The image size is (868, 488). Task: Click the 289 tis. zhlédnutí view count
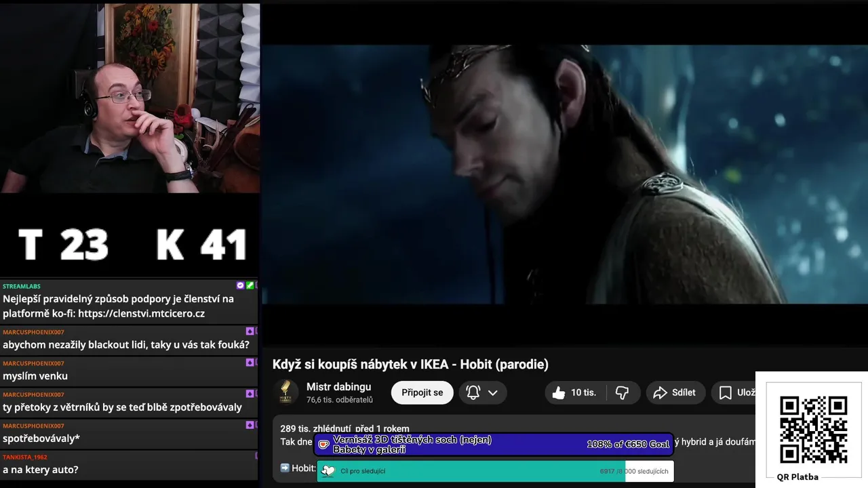316,428
